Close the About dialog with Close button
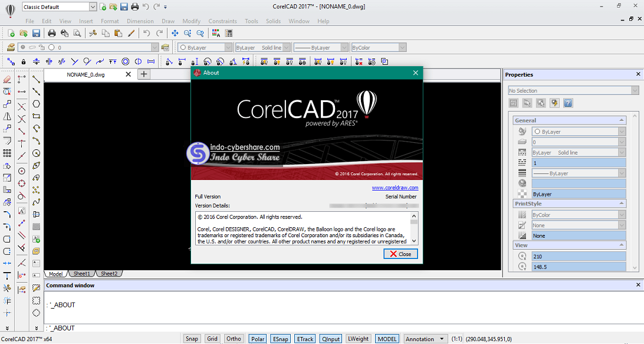Image resolution: width=644 pixels, height=344 pixels. [x=400, y=254]
